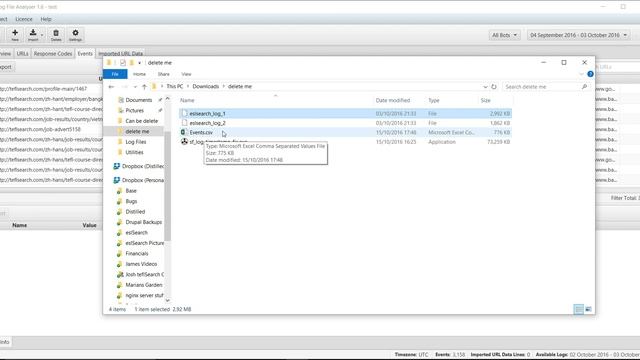Click Downloads in the breadcrumb path
The width and height of the screenshot is (640, 360).
pos(206,87)
